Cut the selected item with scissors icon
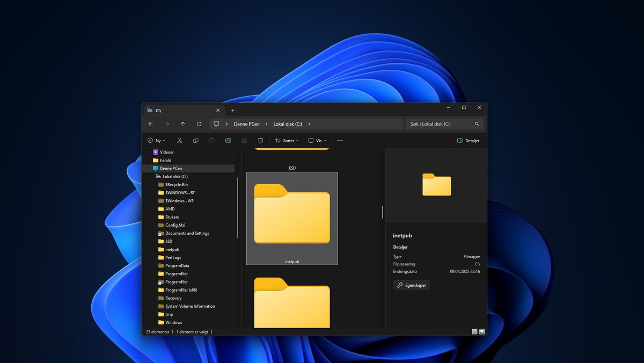Viewport: 644px width, 363px height. coord(180,141)
